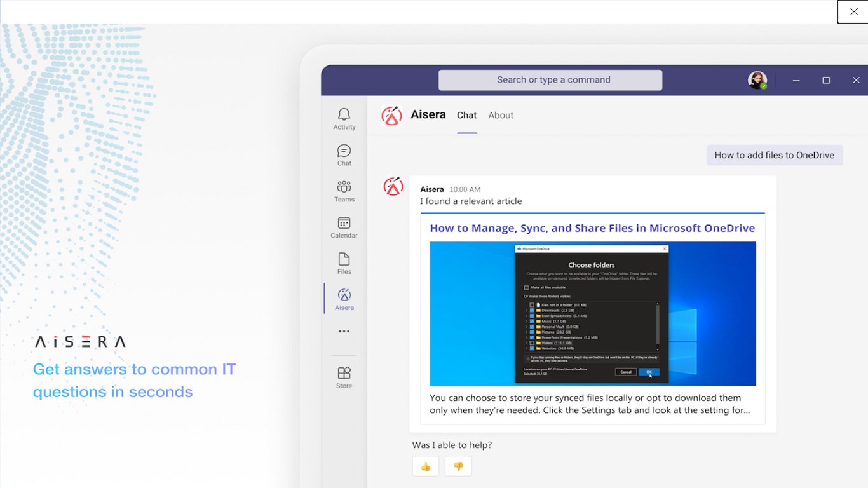Show more apps via ellipsis icon

pos(344,331)
